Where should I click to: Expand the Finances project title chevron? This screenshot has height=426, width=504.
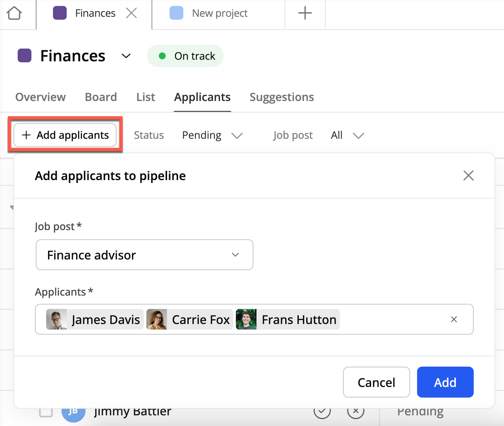(126, 56)
